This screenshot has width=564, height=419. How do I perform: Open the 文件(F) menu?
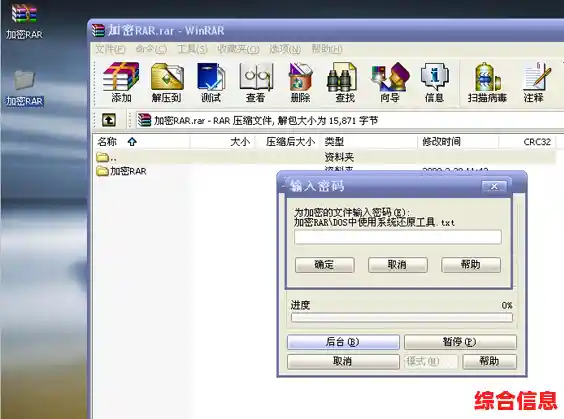pyautogui.click(x=110, y=49)
